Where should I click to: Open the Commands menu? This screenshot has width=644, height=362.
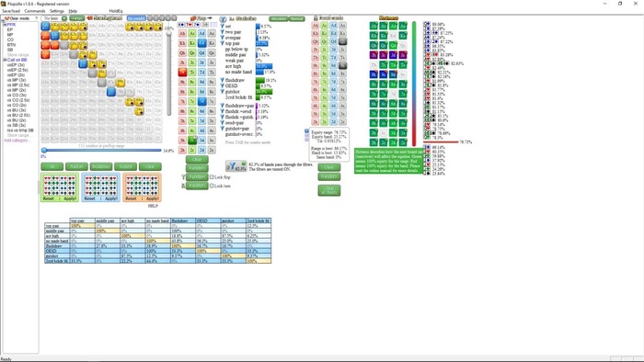point(35,11)
